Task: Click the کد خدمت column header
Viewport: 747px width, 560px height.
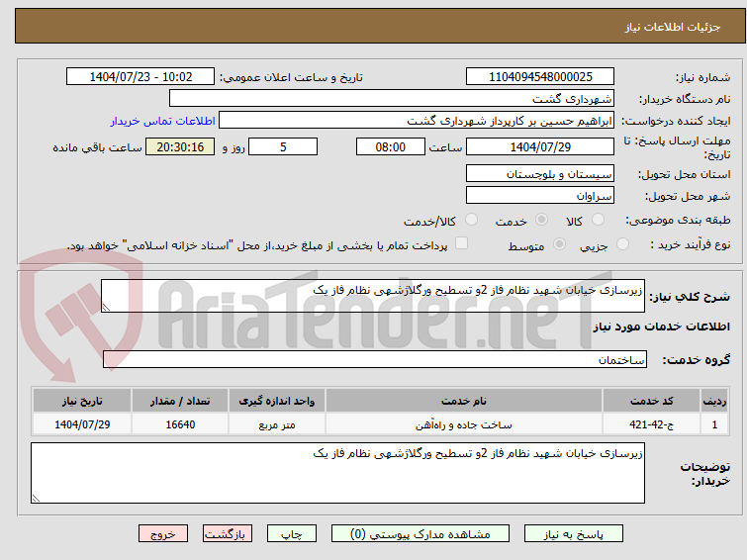Action: click(x=651, y=401)
